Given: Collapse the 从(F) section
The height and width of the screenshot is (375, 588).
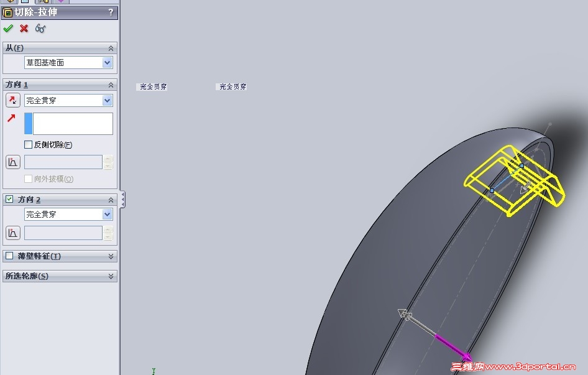Looking at the screenshot, I should pos(111,48).
